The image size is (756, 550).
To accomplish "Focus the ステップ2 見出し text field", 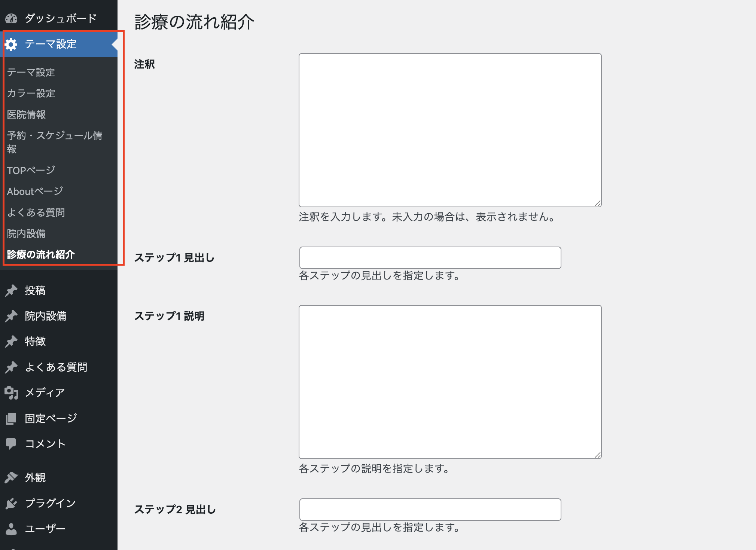I will point(430,509).
